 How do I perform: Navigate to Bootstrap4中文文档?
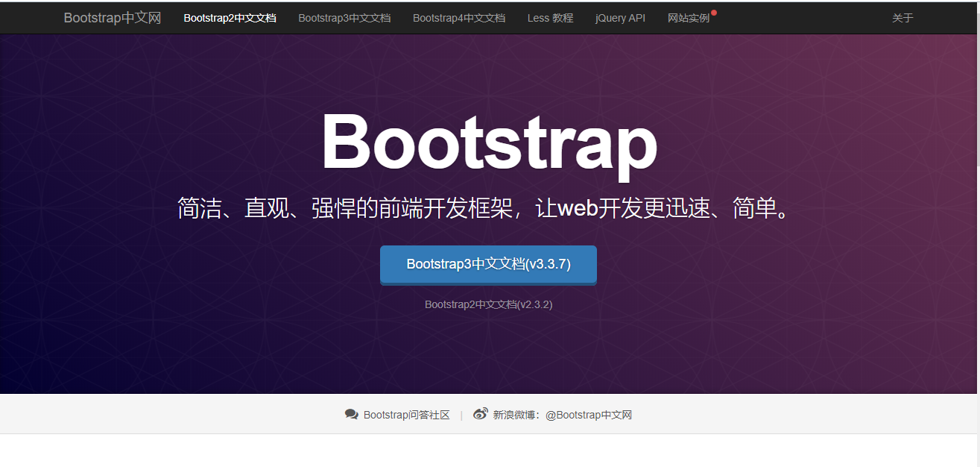click(459, 18)
